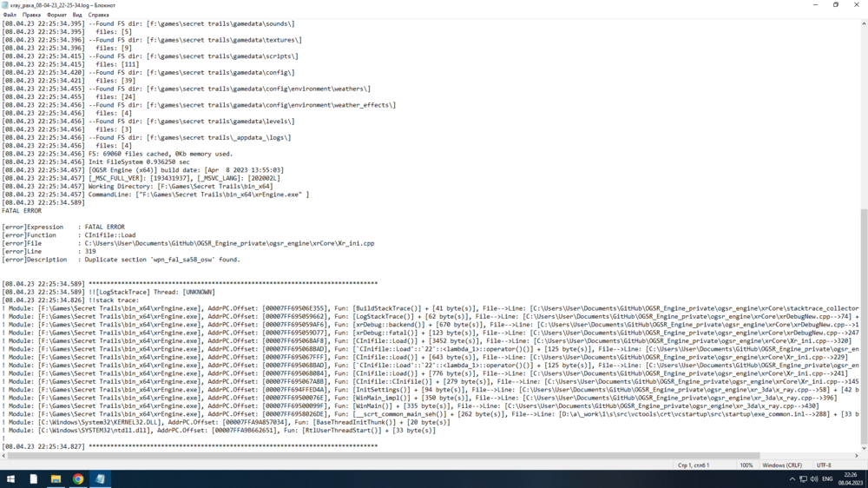Click the UTF-8 encoding status entry
This screenshot has height=488, width=868.
pyautogui.click(x=824, y=465)
